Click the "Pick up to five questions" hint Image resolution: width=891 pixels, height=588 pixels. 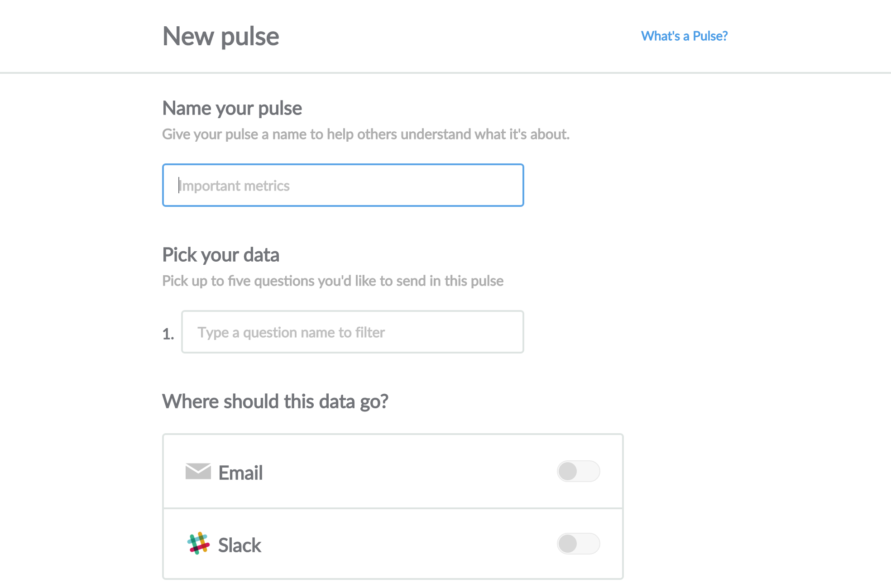[x=332, y=281]
